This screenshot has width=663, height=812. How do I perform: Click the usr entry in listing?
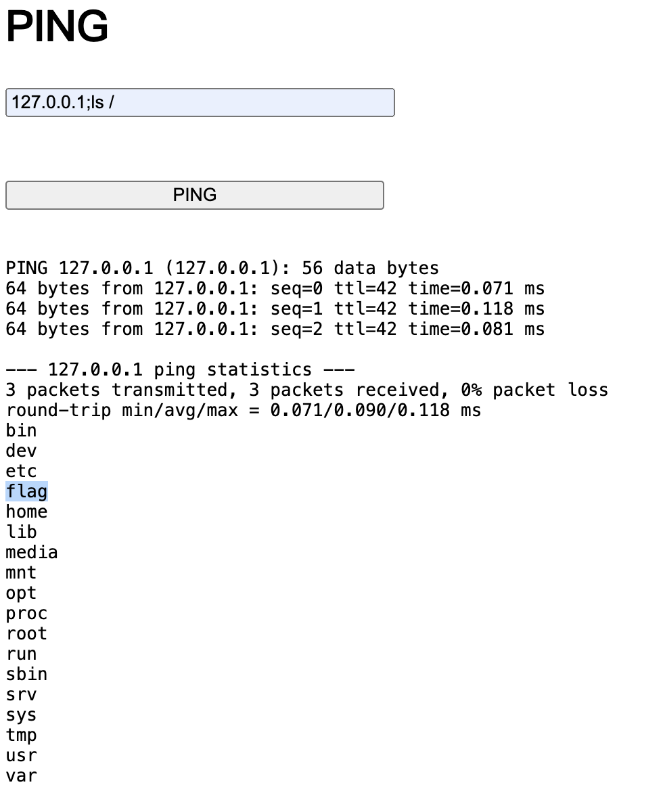pyautogui.click(x=21, y=755)
